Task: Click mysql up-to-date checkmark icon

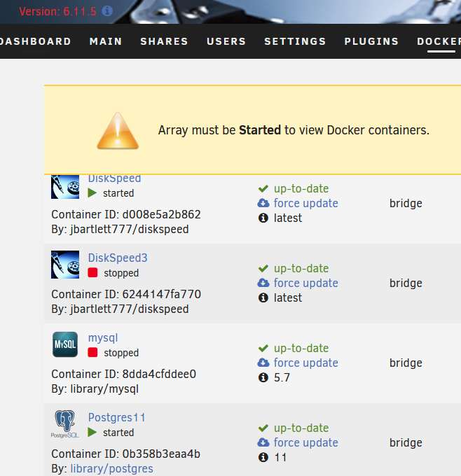Action: [263, 348]
